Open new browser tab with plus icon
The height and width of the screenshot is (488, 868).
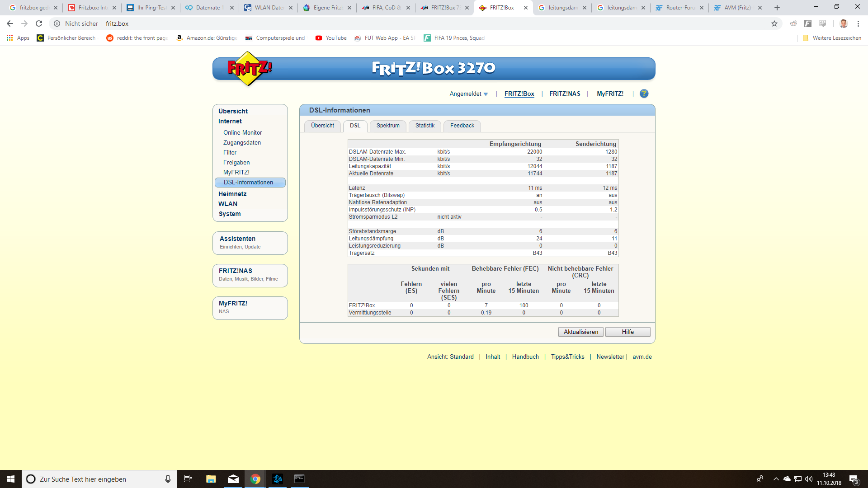pyautogui.click(x=777, y=8)
